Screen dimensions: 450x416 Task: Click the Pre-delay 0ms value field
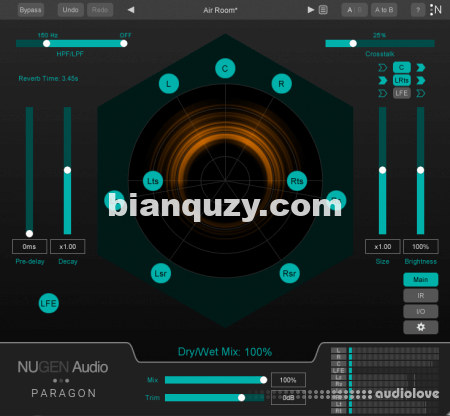coord(29,247)
